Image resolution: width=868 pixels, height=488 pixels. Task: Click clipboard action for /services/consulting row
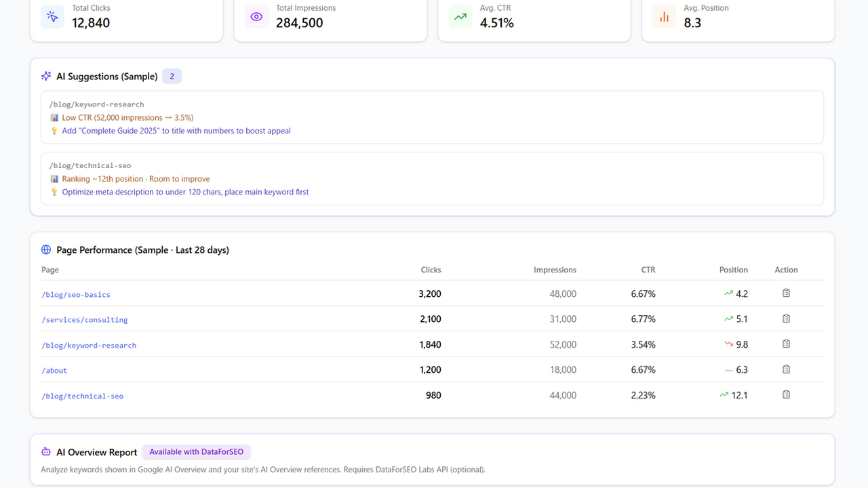click(x=787, y=319)
